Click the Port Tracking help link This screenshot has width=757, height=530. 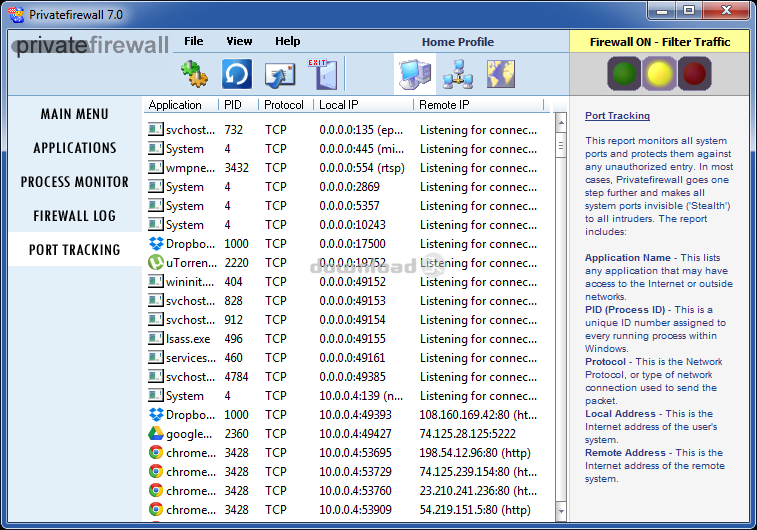tap(617, 116)
